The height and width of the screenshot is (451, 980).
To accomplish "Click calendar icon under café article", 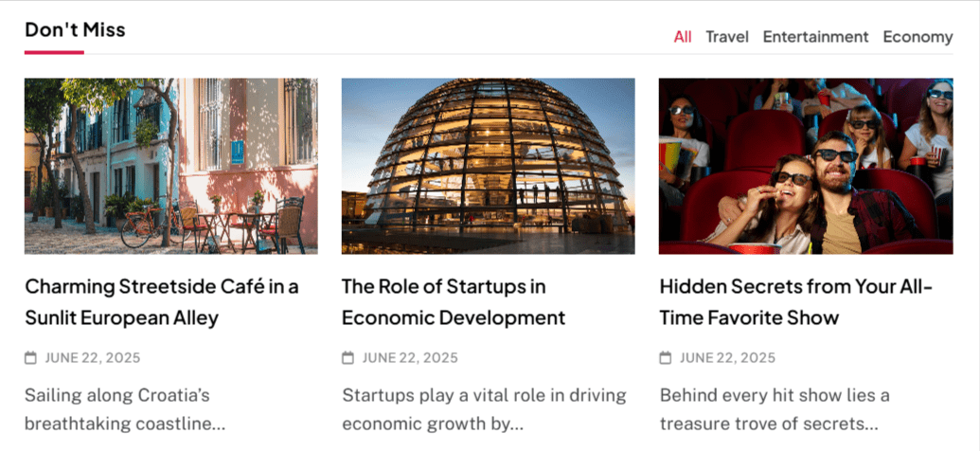I will click(x=31, y=358).
